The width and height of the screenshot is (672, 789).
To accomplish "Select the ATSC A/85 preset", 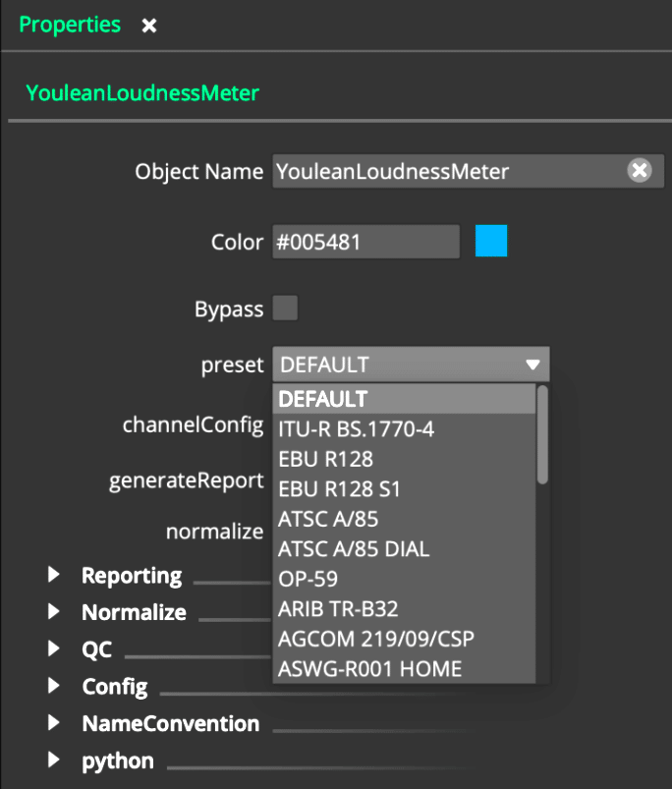I will (x=404, y=519).
